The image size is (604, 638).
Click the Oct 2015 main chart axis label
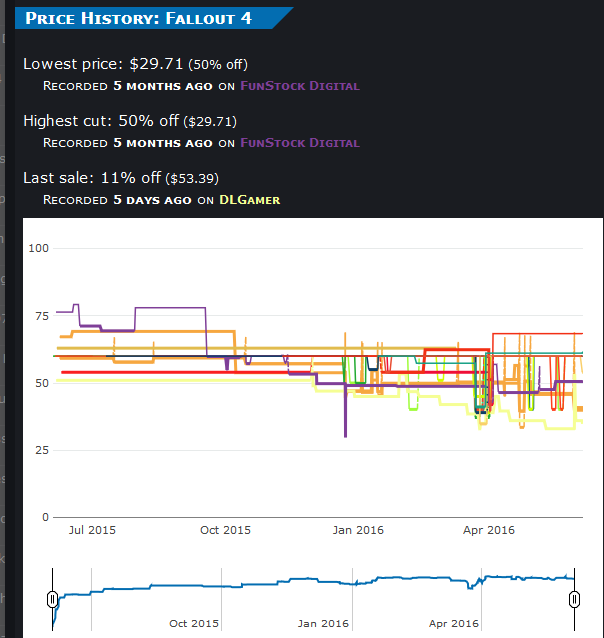(225, 530)
